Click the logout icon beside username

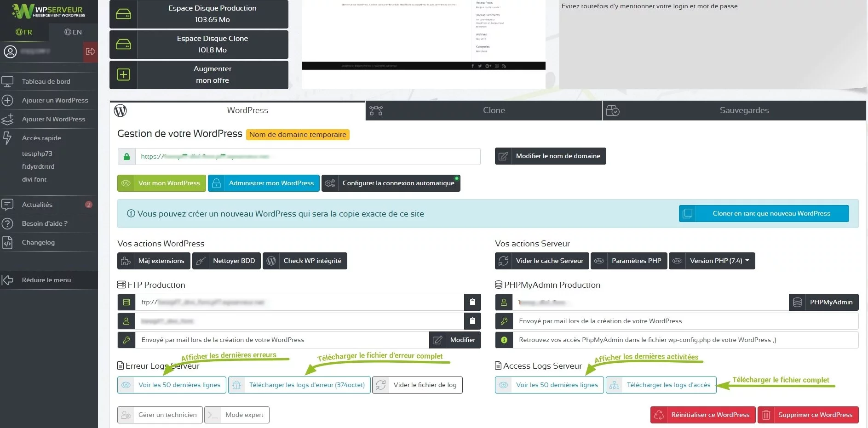pyautogui.click(x=91, y=51)
